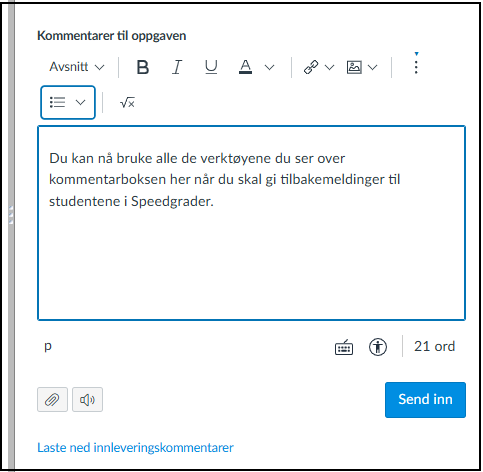This screenshot has height=472, width=483.
Task: Click the text 'studentene i Speedgrader.'
Action: click(131, 201)
